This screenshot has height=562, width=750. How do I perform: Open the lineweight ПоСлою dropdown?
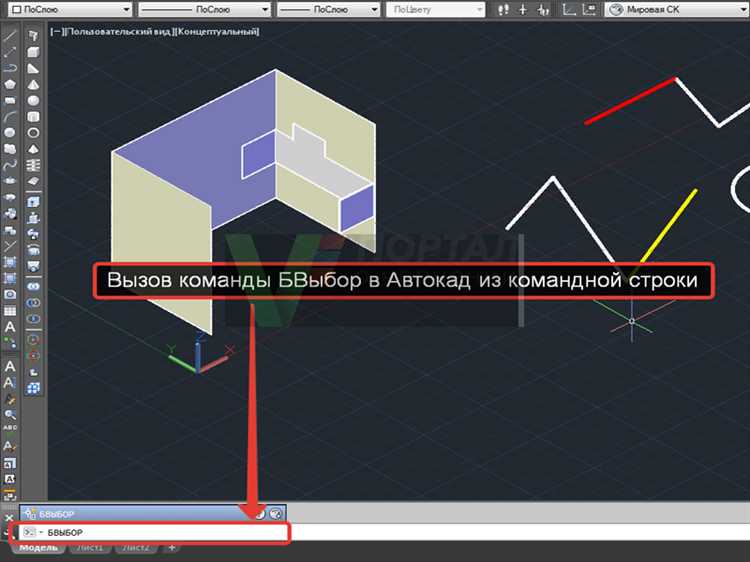pos(328,9)
